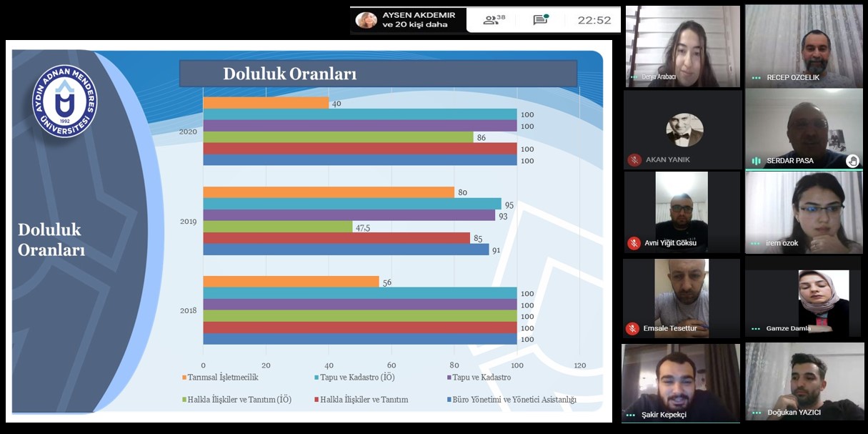Open the participants list icon showing 38
The height and width of the screenshot is (434, 868).
tap(492, 20)
